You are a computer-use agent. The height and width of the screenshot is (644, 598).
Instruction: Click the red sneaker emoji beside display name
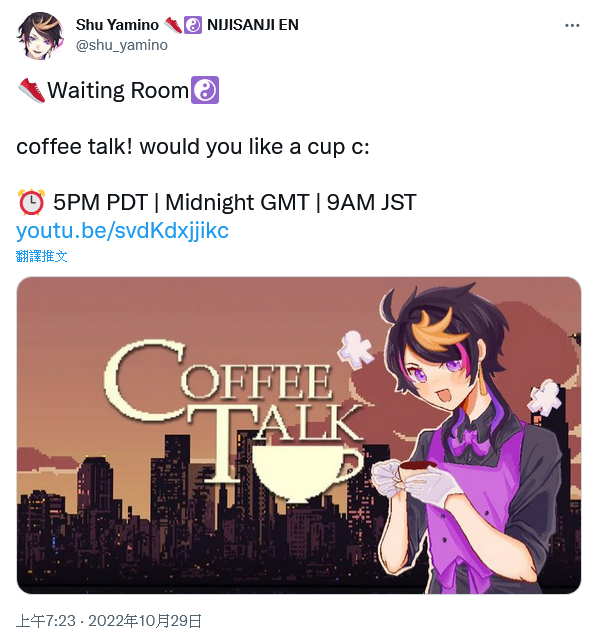tap(172, 25)
